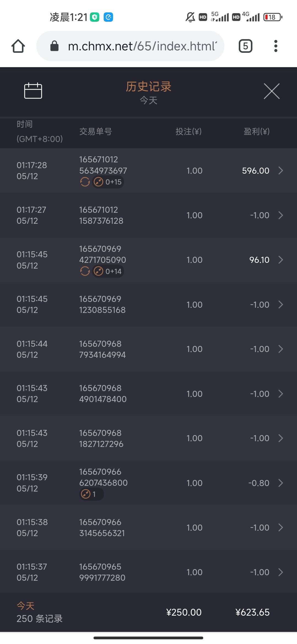Open the calendar date picker icon

click(33, 91)
